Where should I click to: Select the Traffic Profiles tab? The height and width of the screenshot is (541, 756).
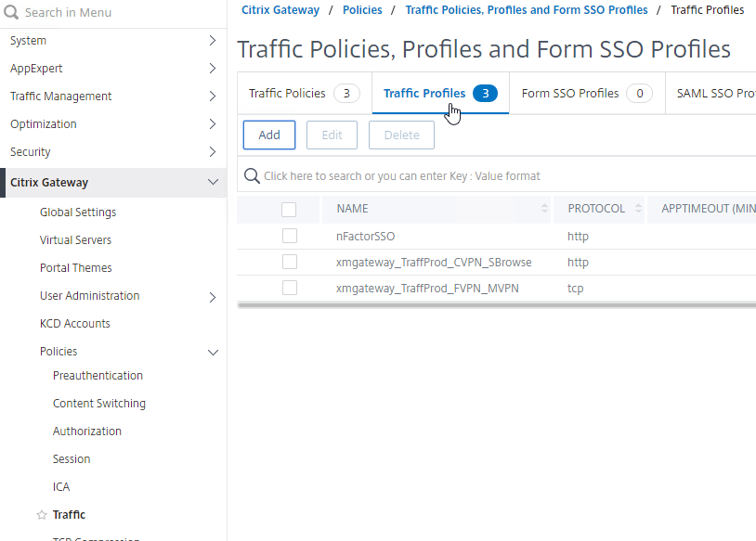[x=440, y=94]
